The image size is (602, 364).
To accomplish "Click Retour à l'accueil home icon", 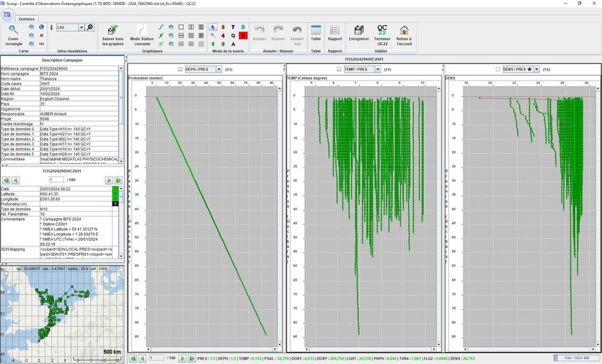I will point(404,36).
